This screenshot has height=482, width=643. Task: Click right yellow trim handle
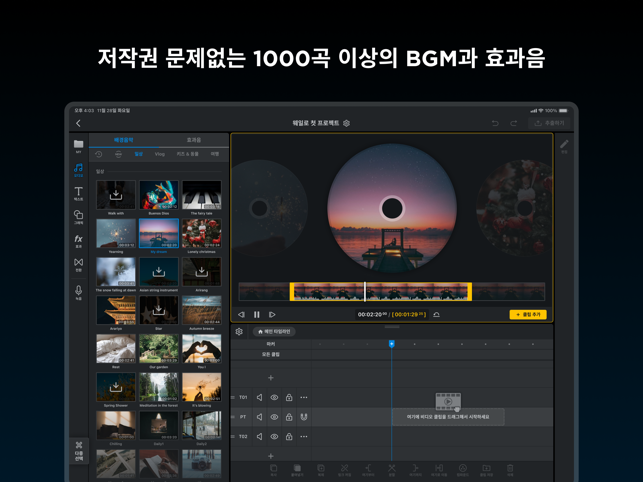[x=470, y=292]
